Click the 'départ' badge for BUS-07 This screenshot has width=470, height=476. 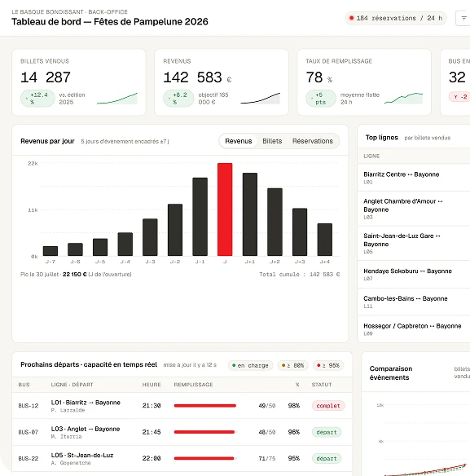(327, 432)
